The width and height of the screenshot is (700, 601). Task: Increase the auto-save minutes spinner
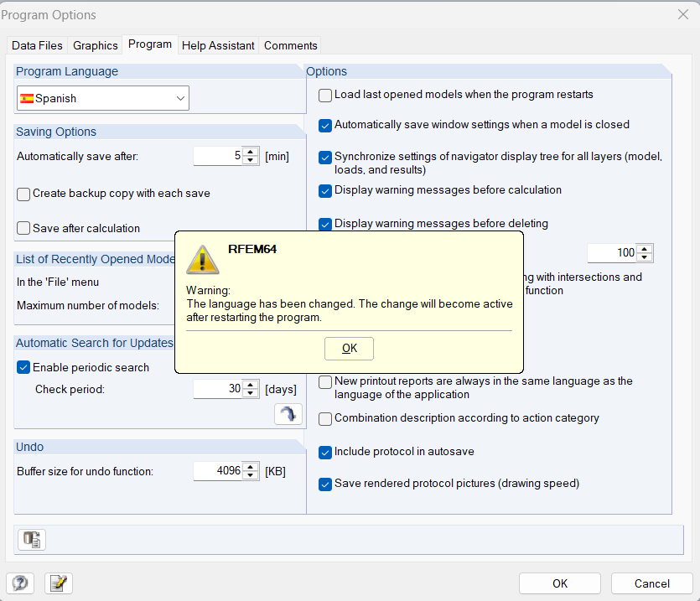(251, 152)
